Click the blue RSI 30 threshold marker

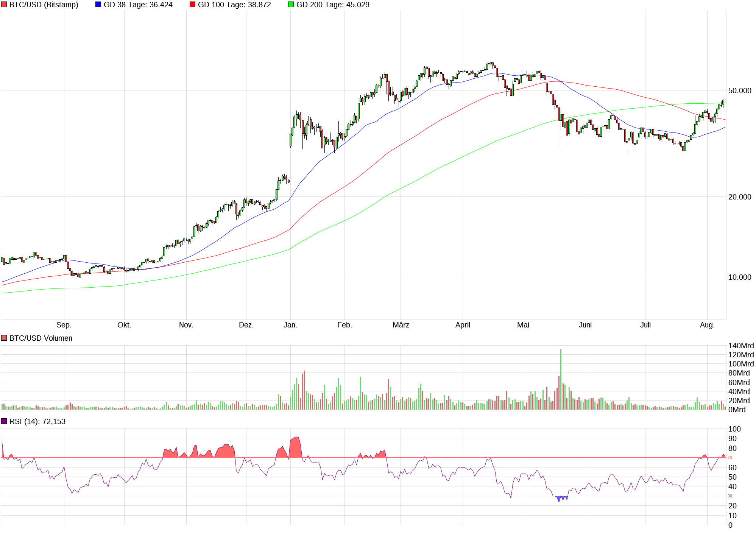(x=730, y=496)
